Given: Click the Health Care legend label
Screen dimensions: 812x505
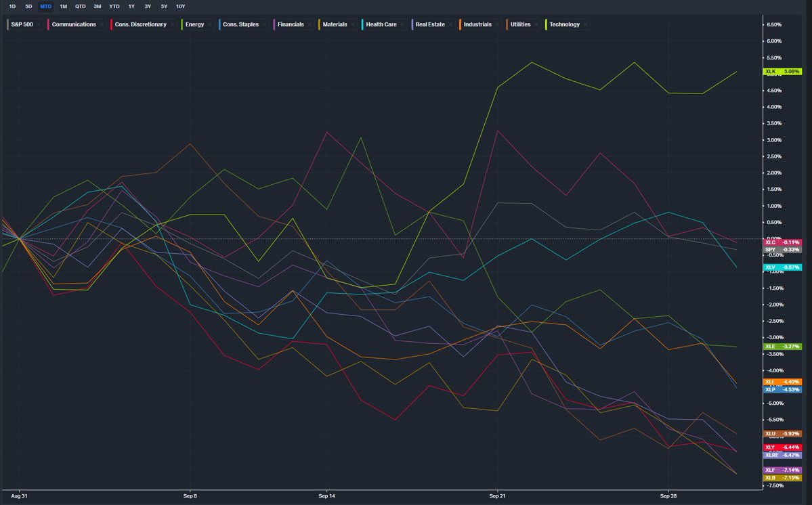Looking at the screenshot, I should pyautogui.click(x=381, y=24).
